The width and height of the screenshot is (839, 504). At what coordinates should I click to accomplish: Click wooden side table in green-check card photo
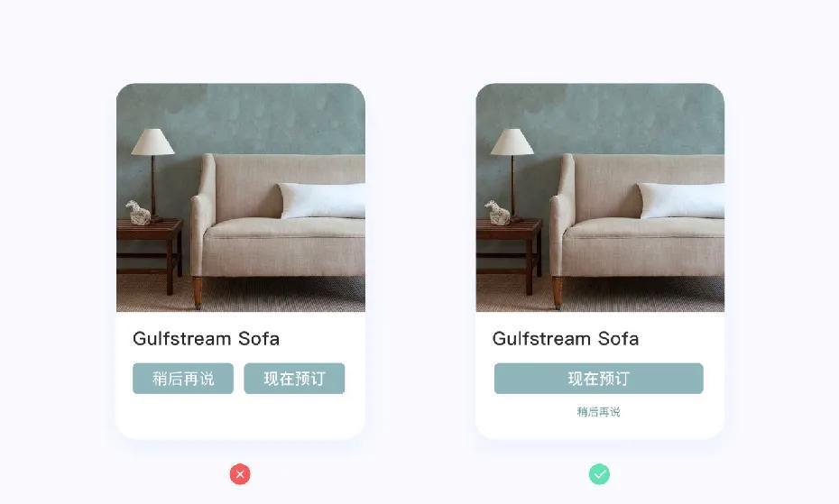pyautogui.click(x=509, y=256)
